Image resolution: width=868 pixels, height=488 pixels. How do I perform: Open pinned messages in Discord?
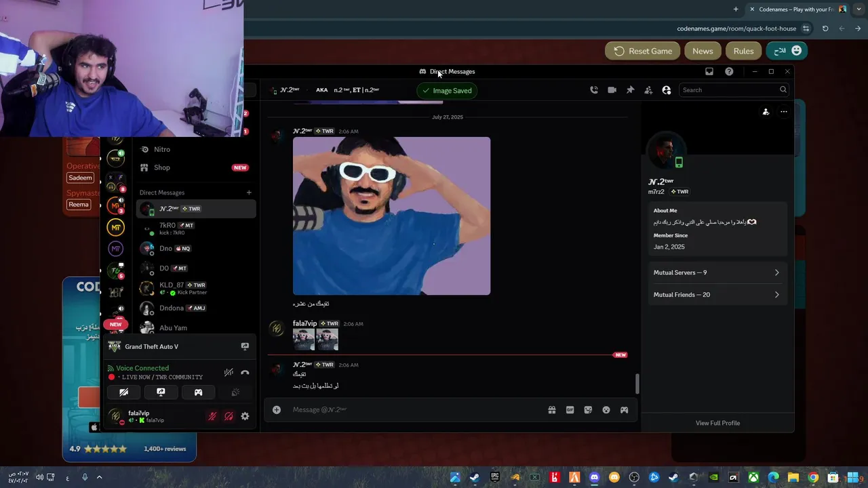(x=630, y=90)
